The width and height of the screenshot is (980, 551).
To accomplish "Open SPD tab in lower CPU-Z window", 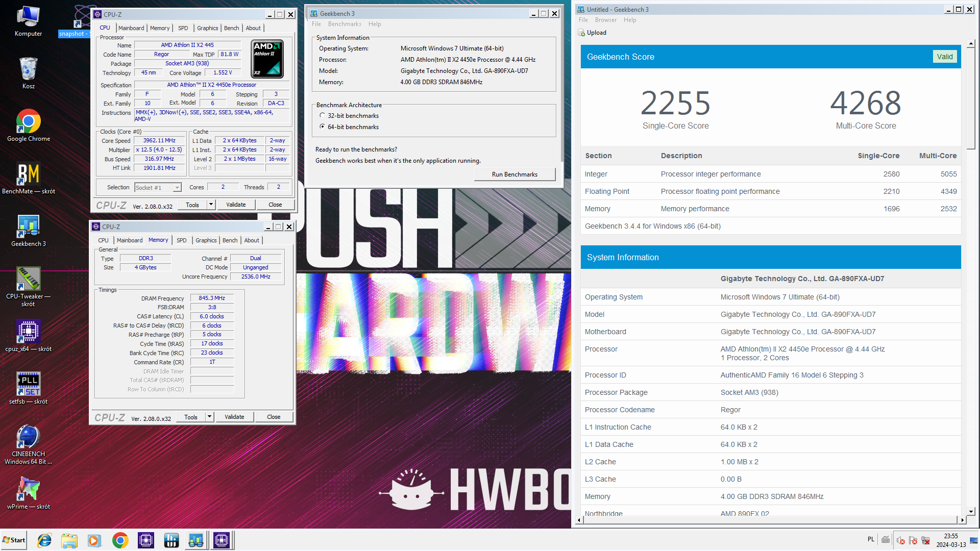I will point(182,240).
